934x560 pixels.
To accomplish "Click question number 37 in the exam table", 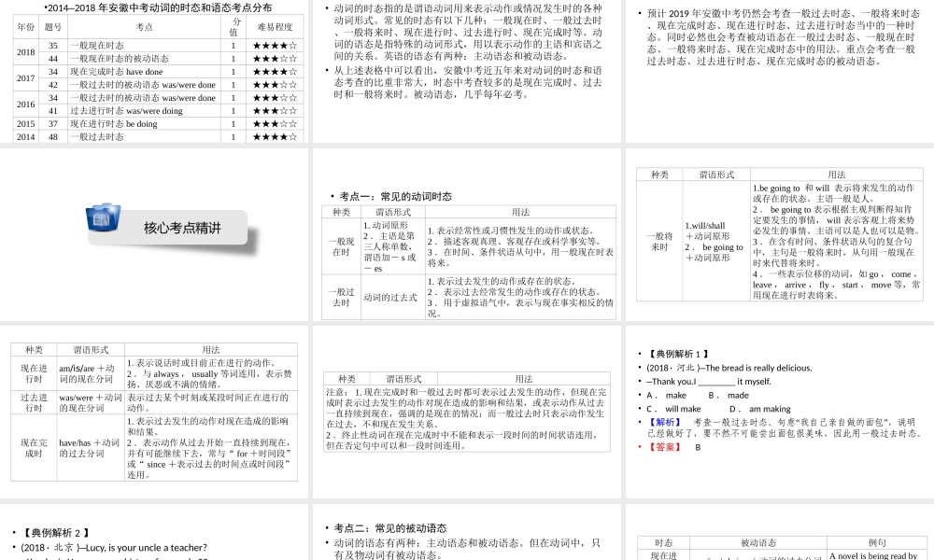I will coord(53,124).
